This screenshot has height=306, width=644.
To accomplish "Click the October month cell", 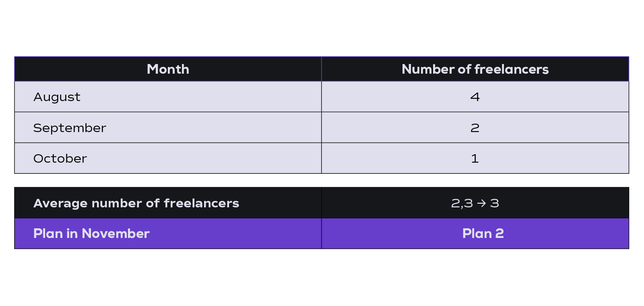I will point(168,158).
